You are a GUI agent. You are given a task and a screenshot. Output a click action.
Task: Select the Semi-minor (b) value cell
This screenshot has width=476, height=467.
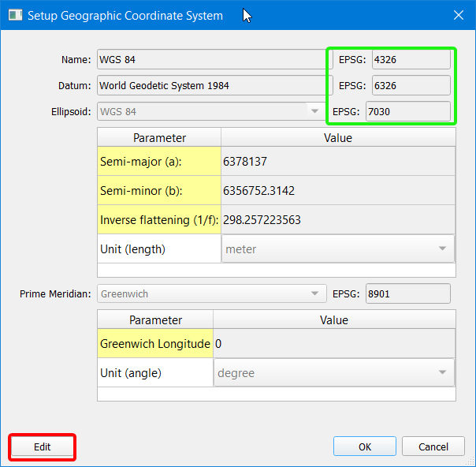337,191
